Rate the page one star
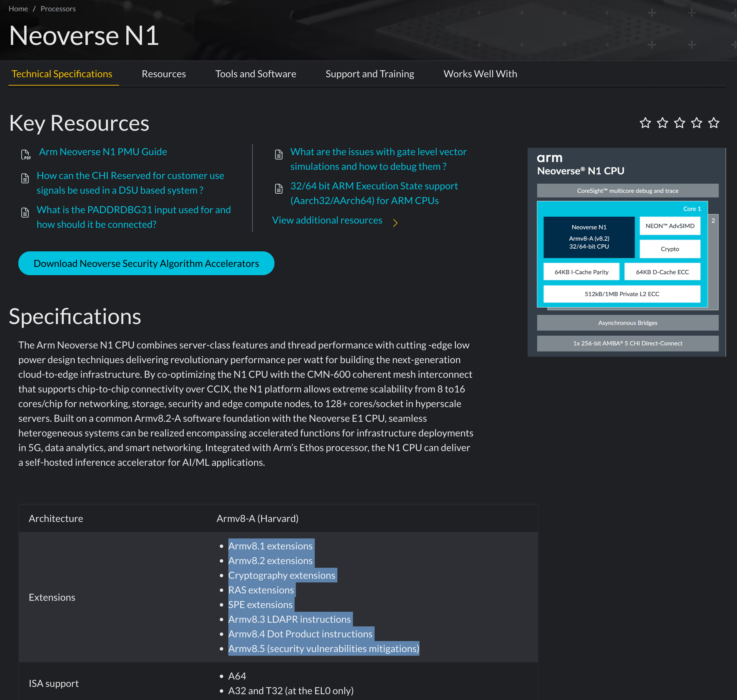737x700 pixels. [x=645, y=123]
